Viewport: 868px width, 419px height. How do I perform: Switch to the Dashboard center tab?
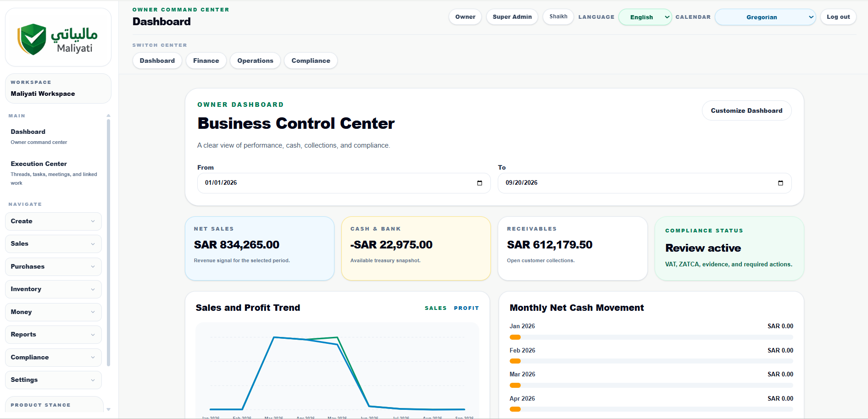coord(157,61)
